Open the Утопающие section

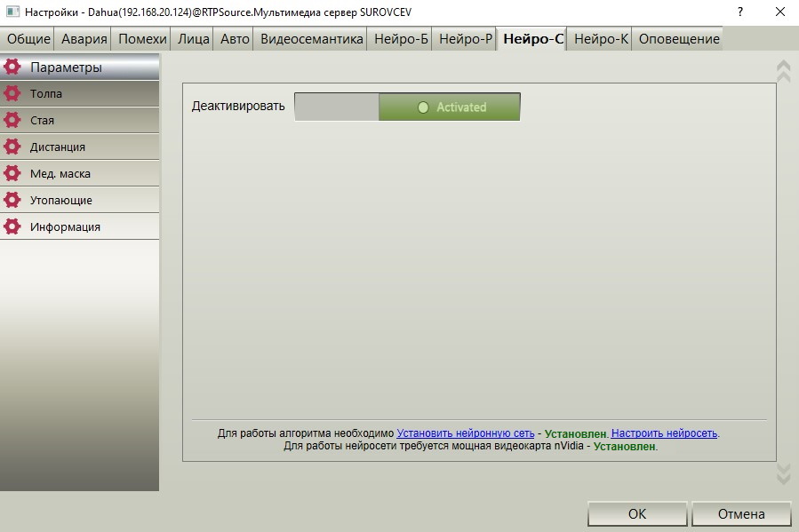pos(79,200)
